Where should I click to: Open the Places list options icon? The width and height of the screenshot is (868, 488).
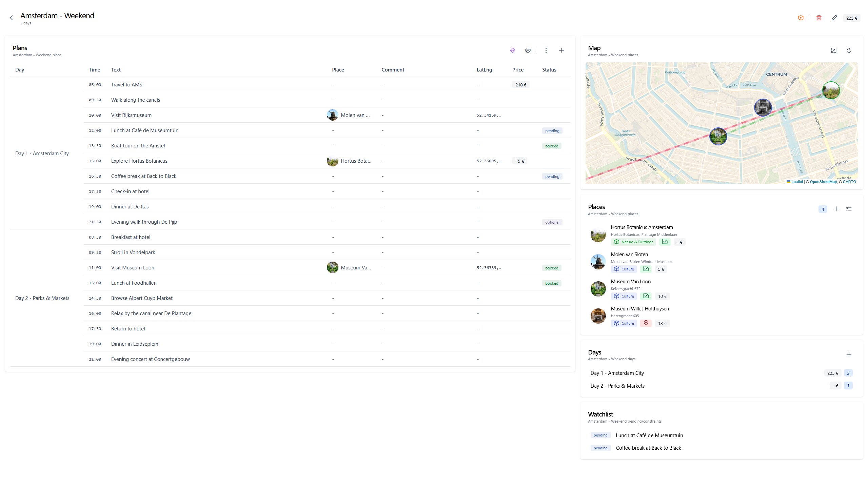849,209
